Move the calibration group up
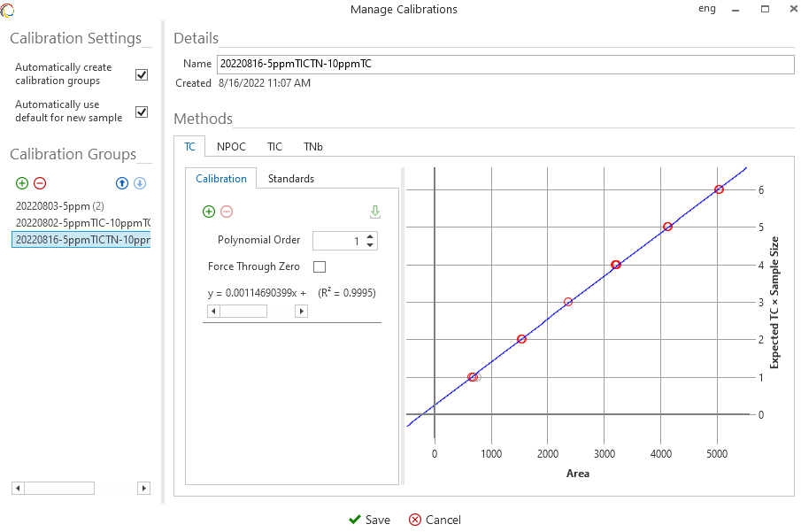Screen dimensions: 801x532 point(123,183)
